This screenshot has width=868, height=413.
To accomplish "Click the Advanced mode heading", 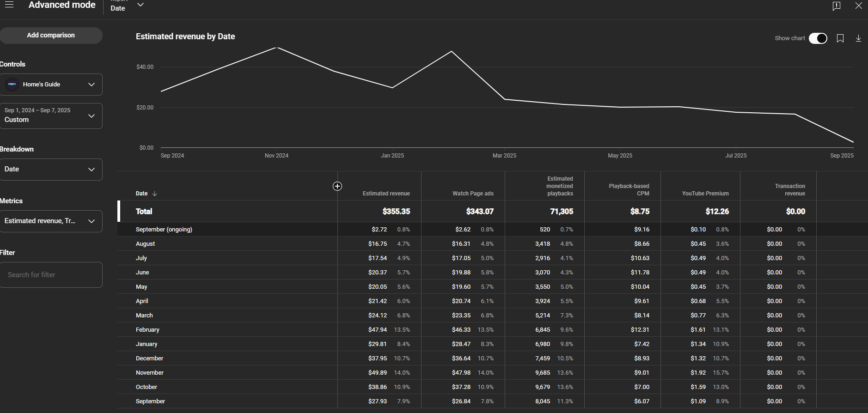I will click(x=62, y=5).
